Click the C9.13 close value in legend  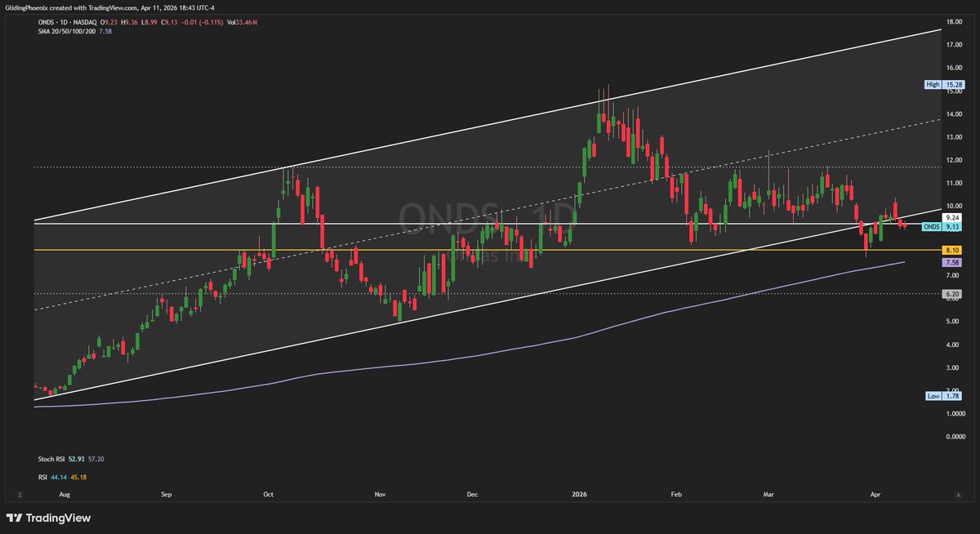point(167,23)
